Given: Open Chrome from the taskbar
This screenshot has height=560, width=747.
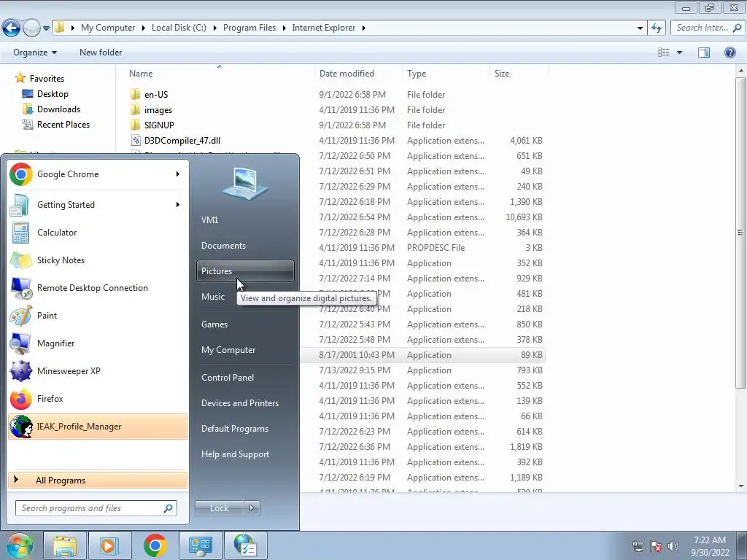Looking at the screenshot, I should 155,545.
